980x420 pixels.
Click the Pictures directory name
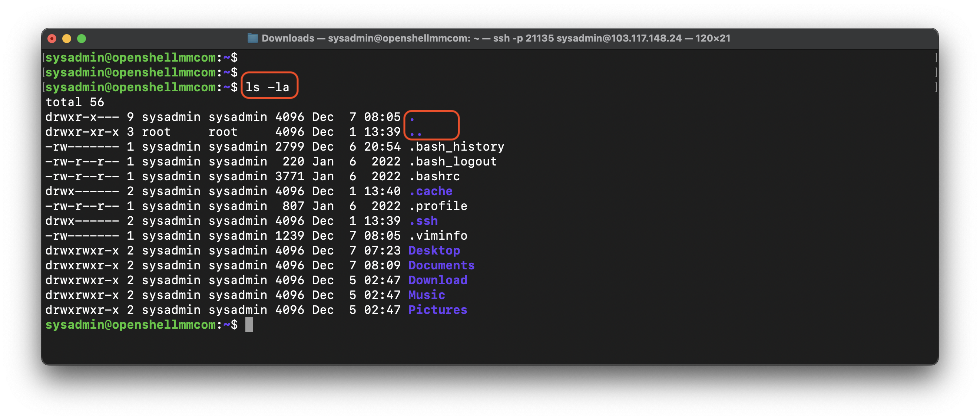[438, 310]
